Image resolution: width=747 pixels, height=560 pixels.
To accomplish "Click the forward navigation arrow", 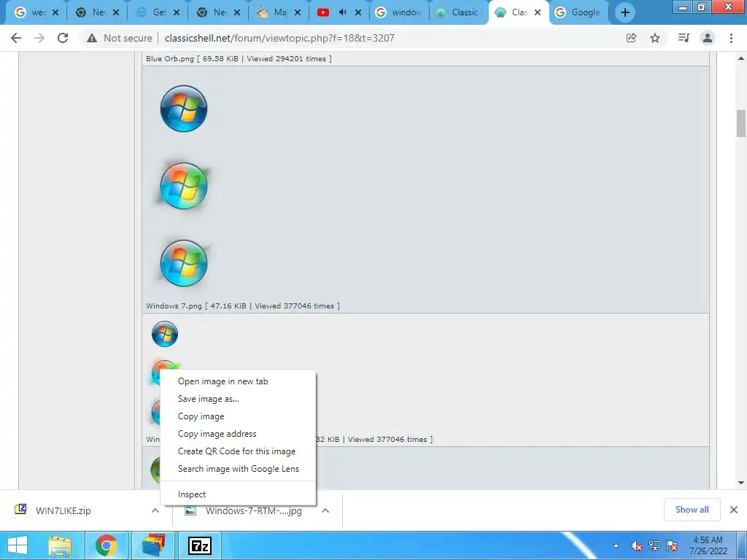I will pyautogui.click(x=39, y=38).
